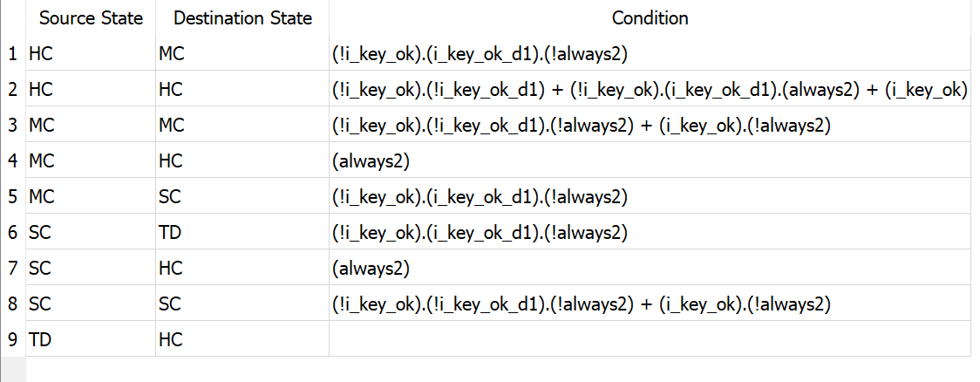This screenshot has width=980, height=382.
Task: Select the Condition column header
Action: click(650, 18)
